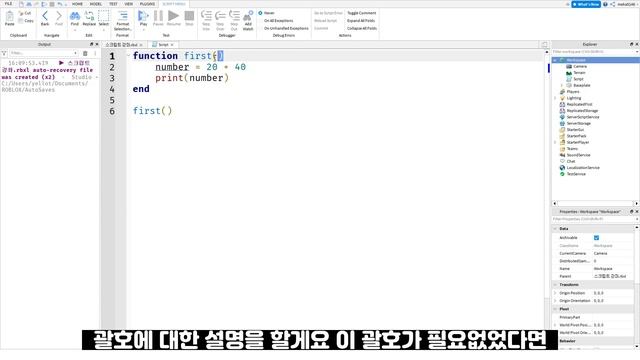
Task: Select Script item in Explorer tree
Action: click(578, 79)
